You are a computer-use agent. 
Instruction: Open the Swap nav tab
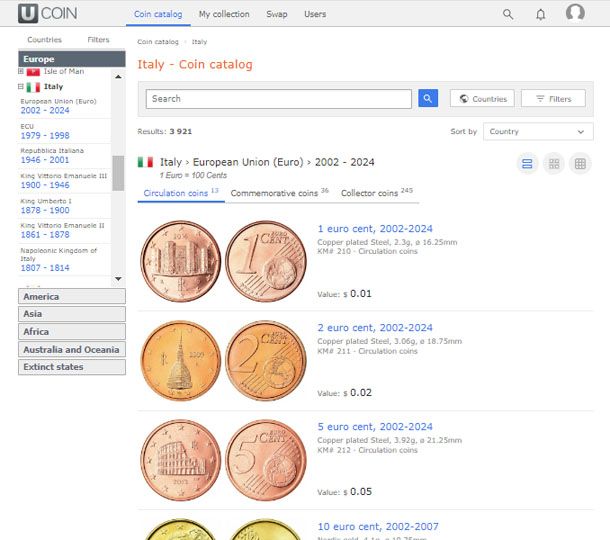pyautogui.click(x=277, y=14)
